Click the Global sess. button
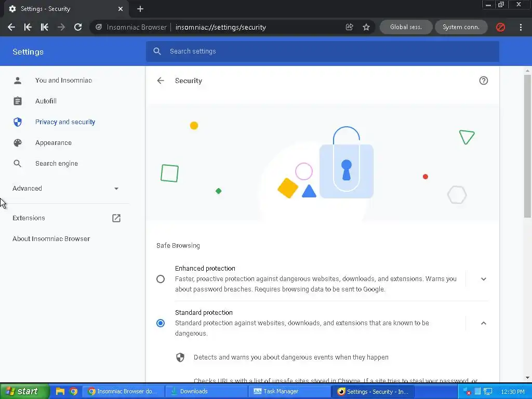 (x=406, y=27)
